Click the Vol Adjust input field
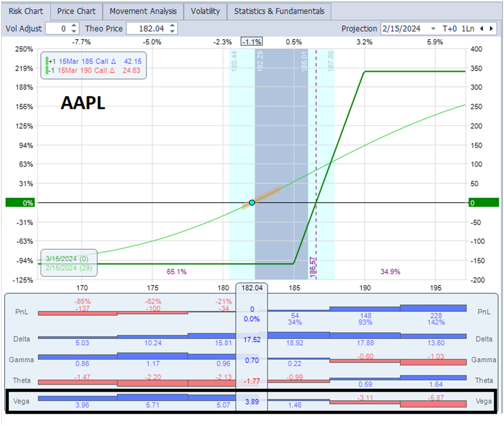The width and height of the screenshot is (504, 426). 58,29
